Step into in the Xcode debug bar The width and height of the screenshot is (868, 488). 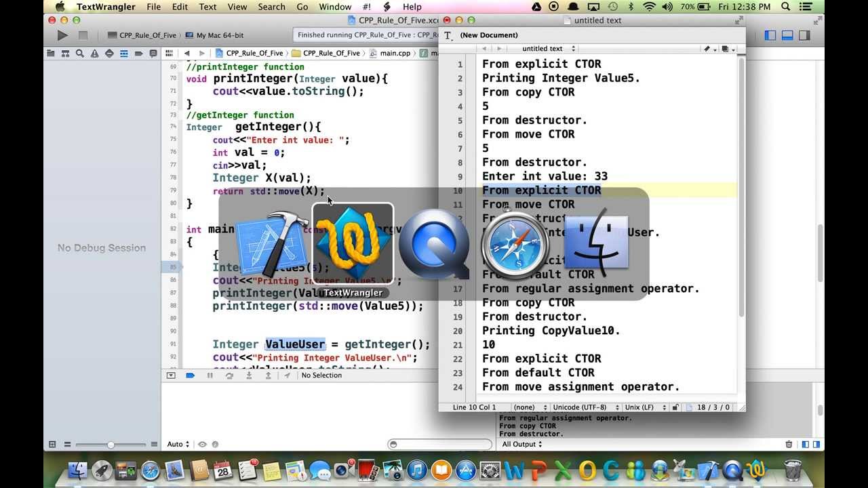coord(249,375)
